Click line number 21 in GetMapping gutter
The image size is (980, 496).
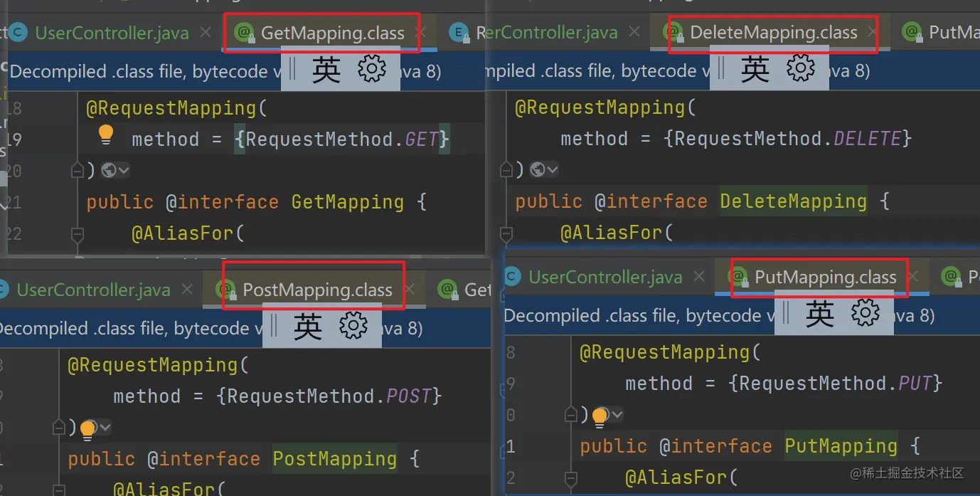14,203
